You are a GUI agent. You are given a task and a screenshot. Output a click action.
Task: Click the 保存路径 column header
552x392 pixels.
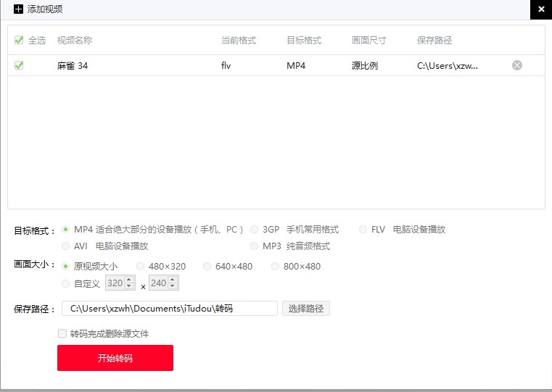[434, 41]
